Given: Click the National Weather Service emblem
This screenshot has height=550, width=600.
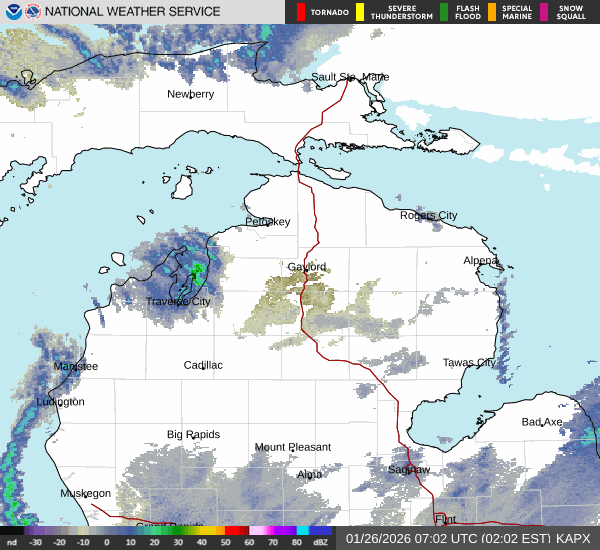Looking at the screenshot, I should click(32, 12).
